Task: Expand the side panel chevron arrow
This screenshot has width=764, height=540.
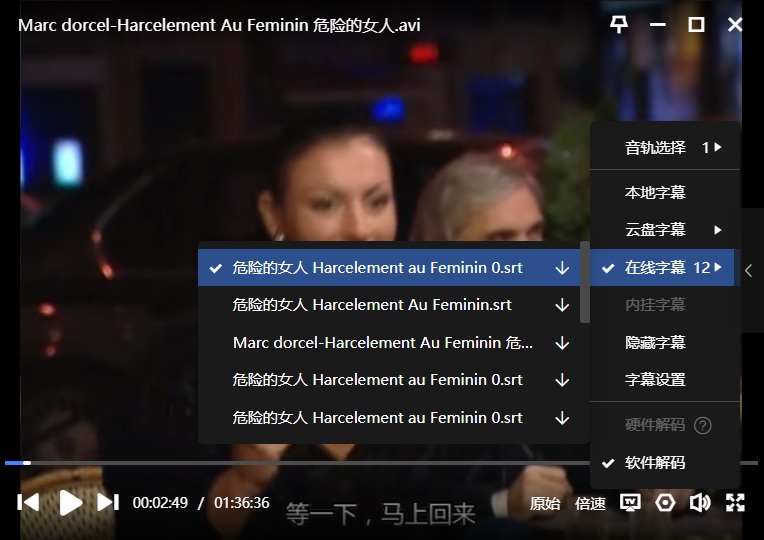Action: pyautogui.click(x=749, y=269)
